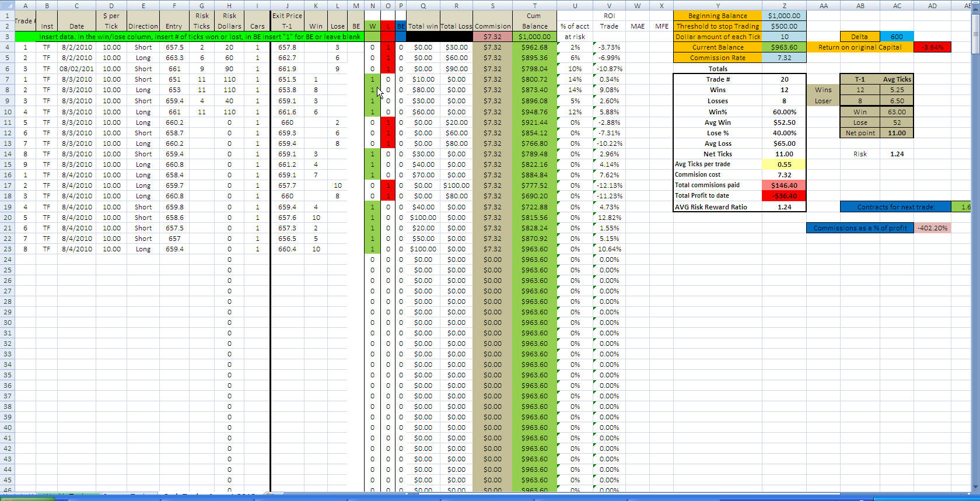
Task: Select the $962.68 cumulative balance cell
Action: [x=534, y=47]
